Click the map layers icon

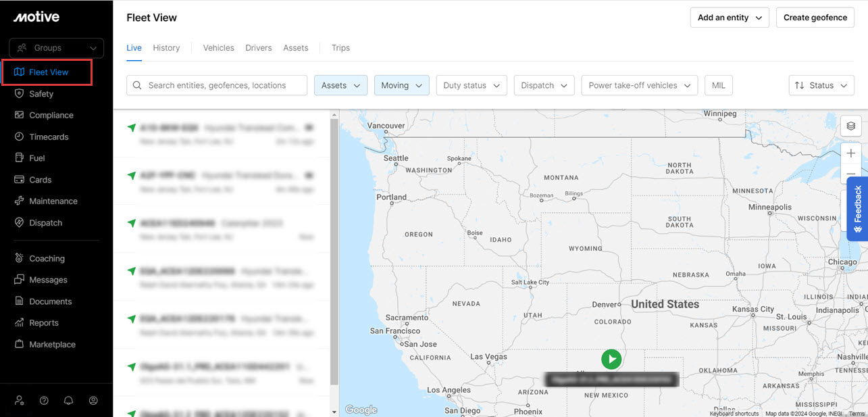[x=850, y=126]
